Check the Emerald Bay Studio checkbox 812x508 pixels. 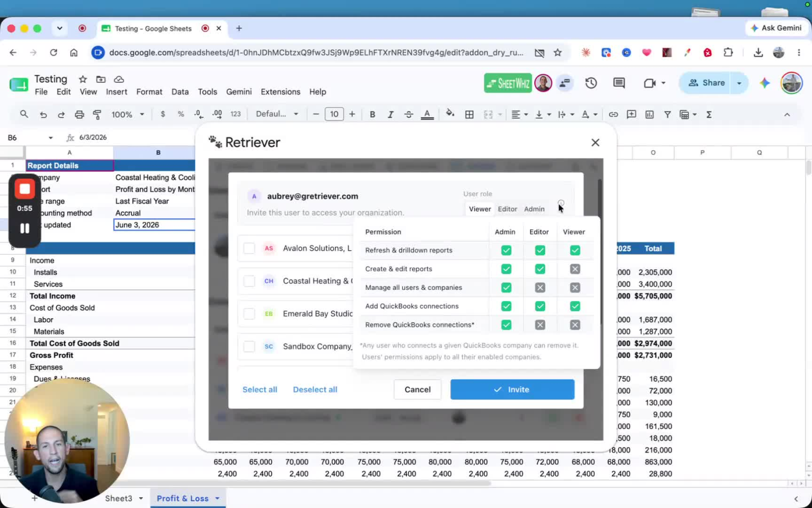[x=249, y=314]
